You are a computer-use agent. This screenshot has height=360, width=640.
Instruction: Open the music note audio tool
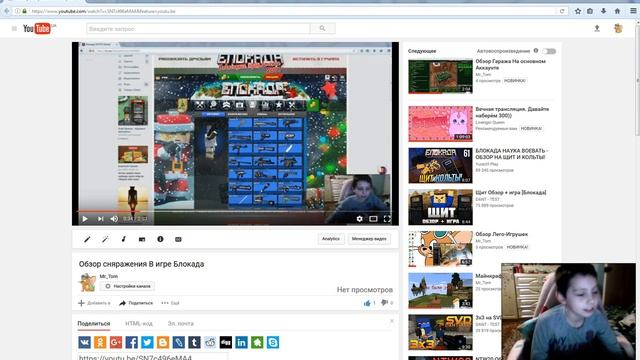click(x=124, y=239)
